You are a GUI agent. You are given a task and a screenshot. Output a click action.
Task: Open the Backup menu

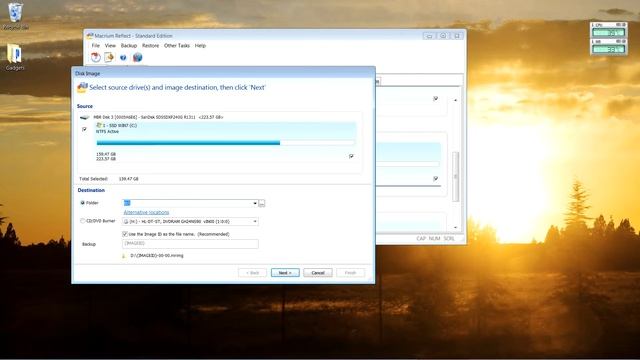pos(129,46)
